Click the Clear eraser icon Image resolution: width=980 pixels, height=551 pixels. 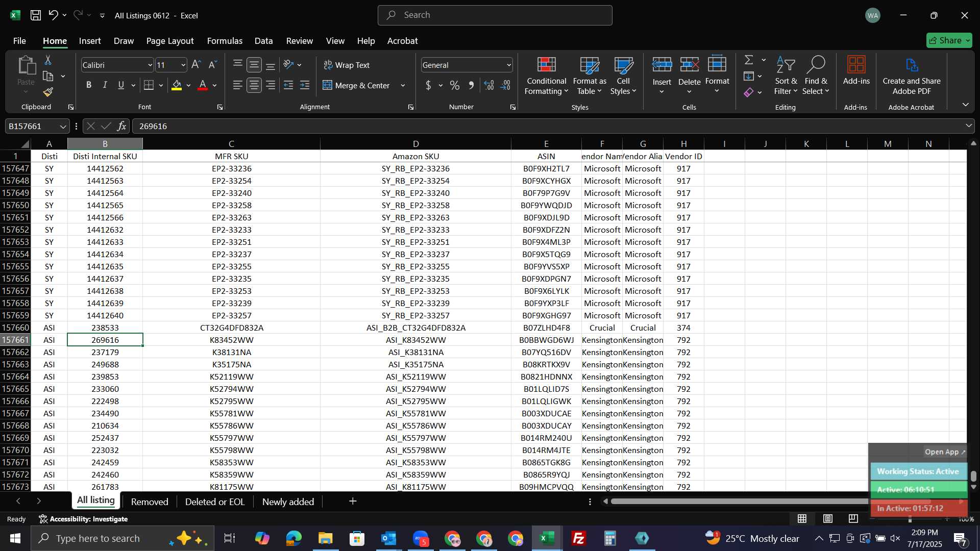[x=749, y=92]
